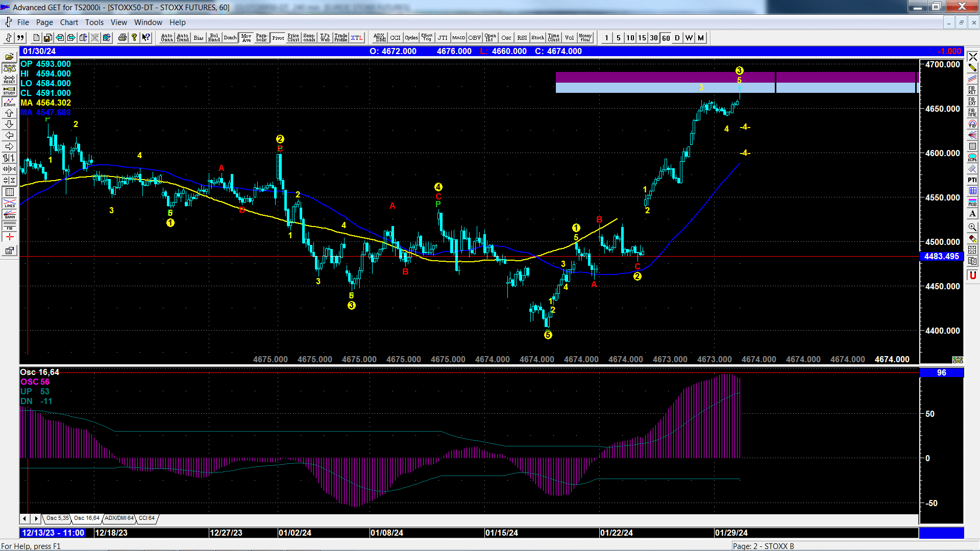
Task: Add the ADX DMI indicator
Action: point(379,38)
